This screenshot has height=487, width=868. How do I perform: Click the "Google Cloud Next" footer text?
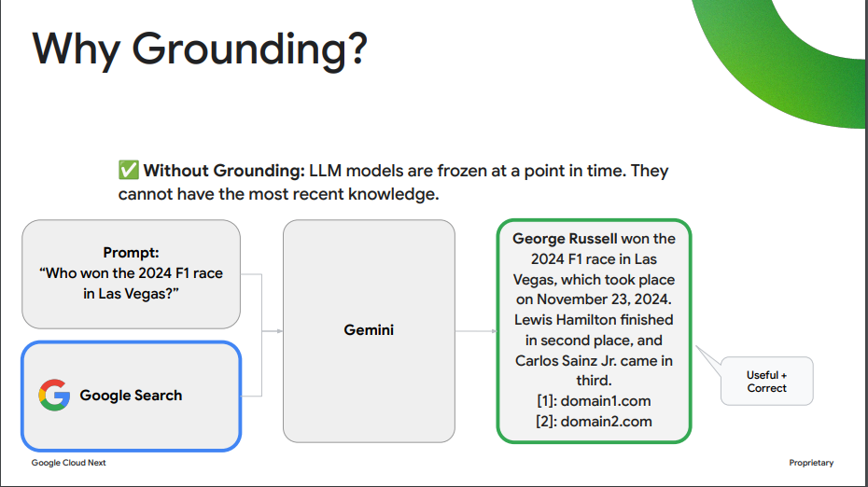coord(69,463)
